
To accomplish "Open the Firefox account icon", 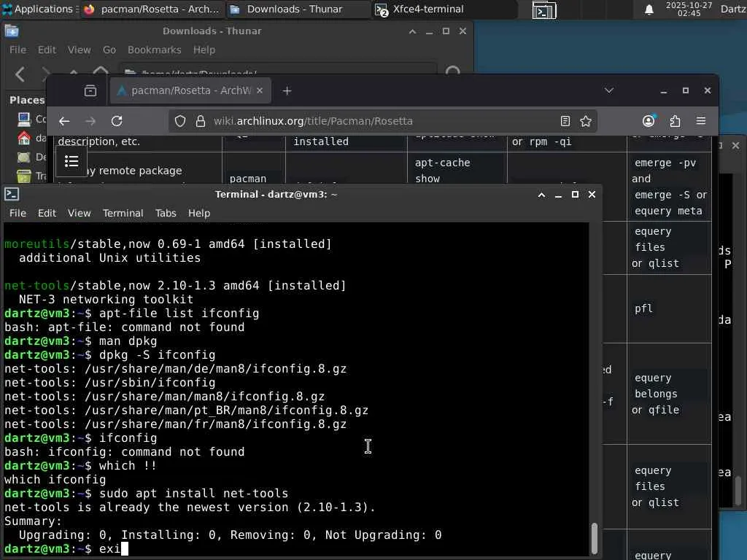I will [649, 121].
